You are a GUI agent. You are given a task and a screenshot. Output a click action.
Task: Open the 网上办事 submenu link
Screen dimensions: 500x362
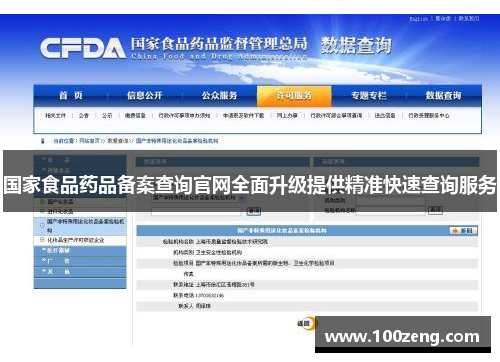click(287, 116)
